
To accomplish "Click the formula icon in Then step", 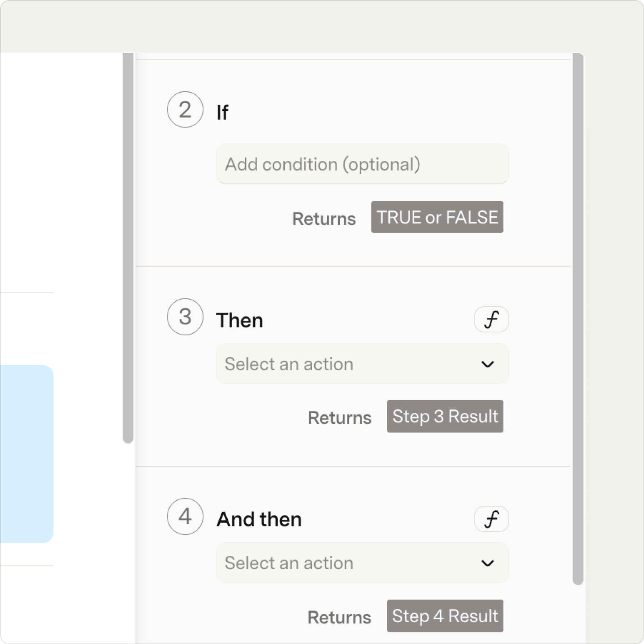I will tap(491, 319).
